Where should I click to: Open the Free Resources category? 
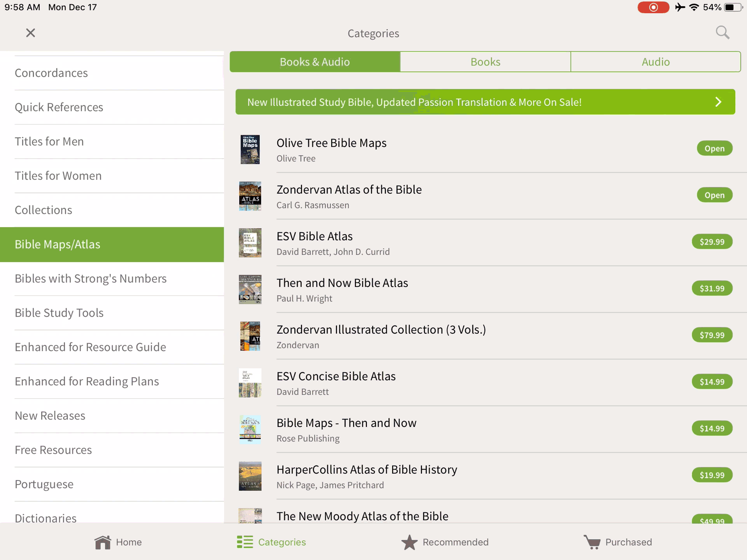point(53,450)
